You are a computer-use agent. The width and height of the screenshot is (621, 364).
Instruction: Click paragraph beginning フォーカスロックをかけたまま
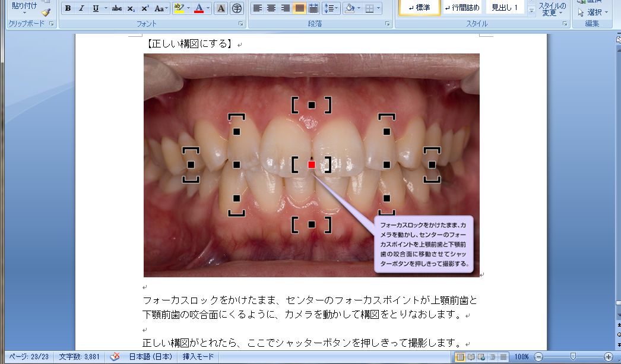point(310,308)
